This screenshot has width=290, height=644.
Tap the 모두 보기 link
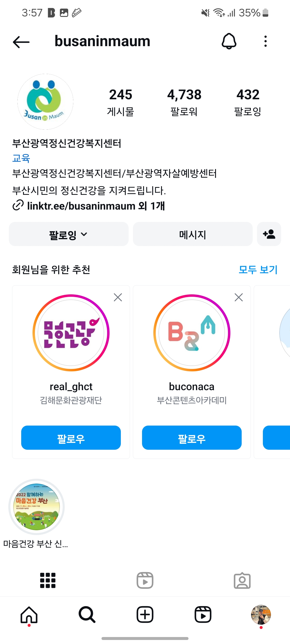click(258, 270)
